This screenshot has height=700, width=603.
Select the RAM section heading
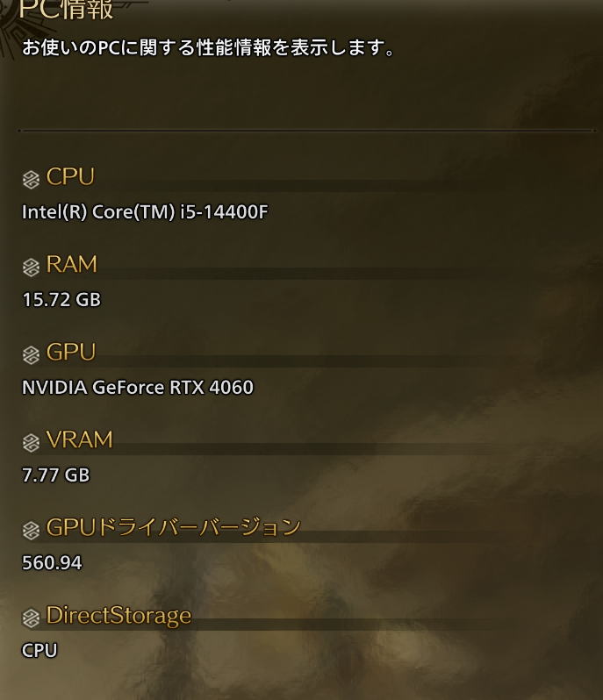tap(71, 264)
